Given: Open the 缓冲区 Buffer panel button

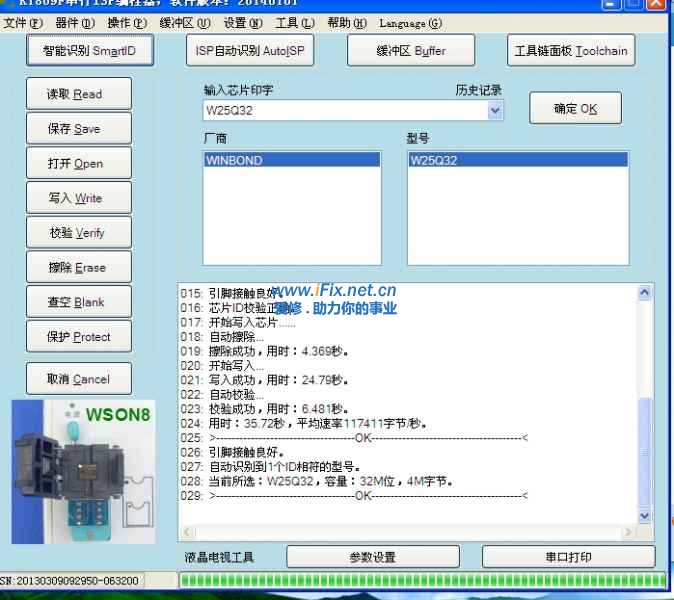Looking at the screenshot, I should pyautogui.click(x=411, y=50).
